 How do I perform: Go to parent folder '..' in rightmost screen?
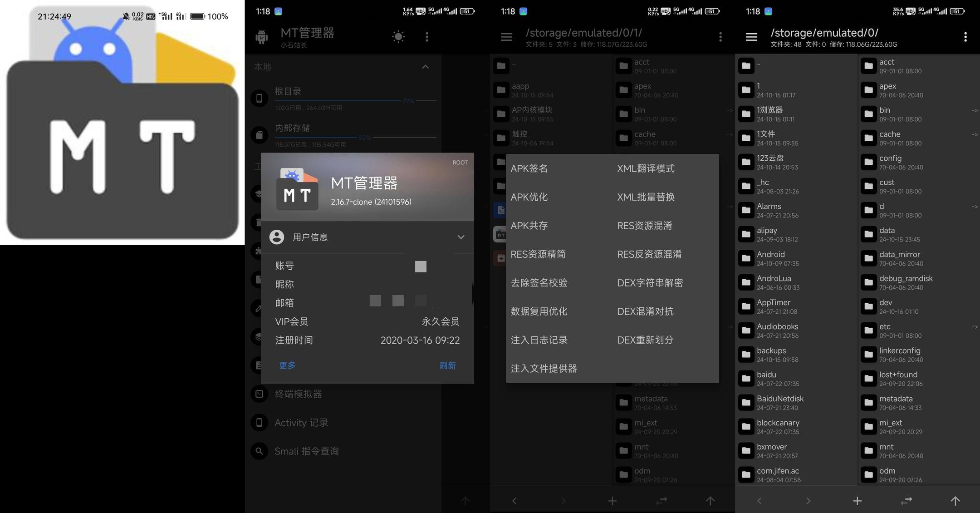(796, 66)
